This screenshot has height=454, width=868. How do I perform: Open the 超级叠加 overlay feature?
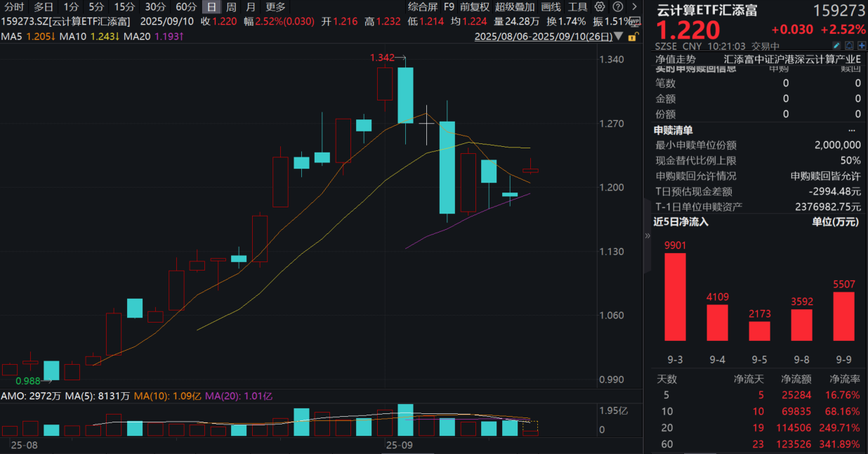click(x=515, y=7)
